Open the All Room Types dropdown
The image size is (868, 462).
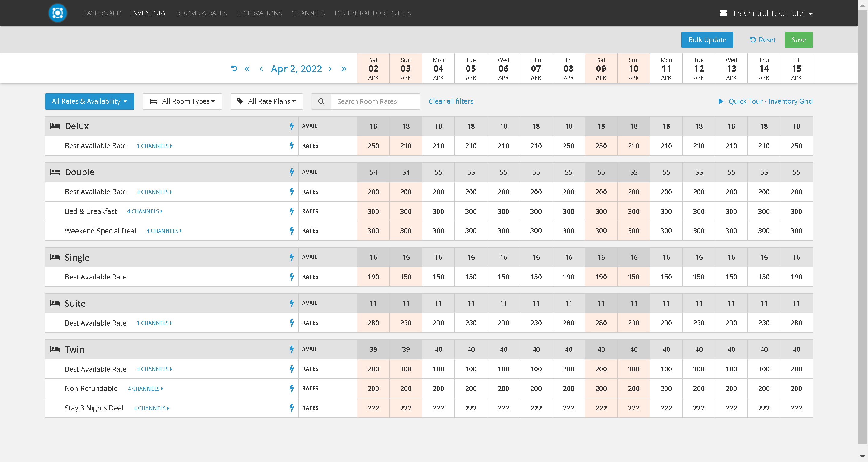182,101
